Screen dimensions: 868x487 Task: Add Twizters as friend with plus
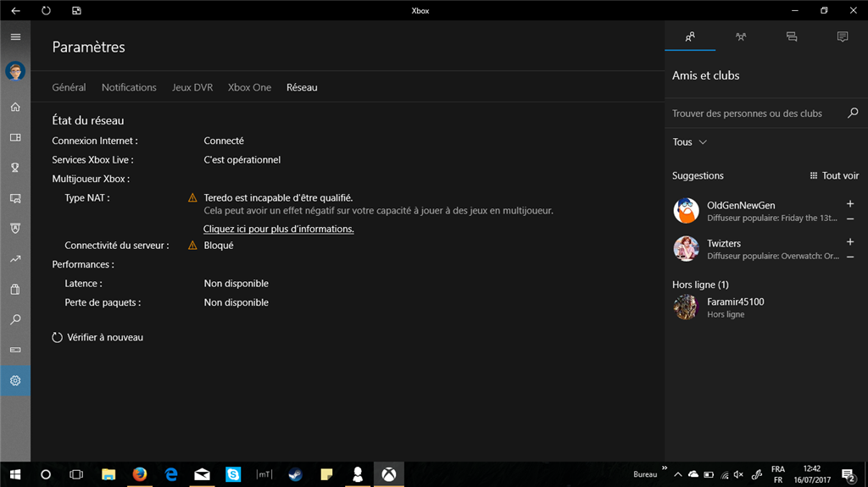[x=850, y=242]
